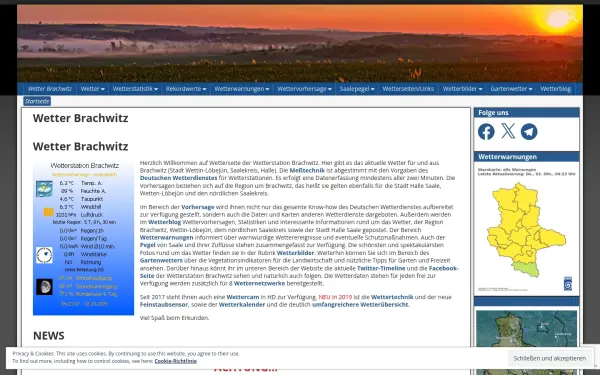This screenshot has width=600, height=375.
Task: Expand the Wetterstatistik dropdown menu
Action: pyautogui.click(x=135, y=89)
